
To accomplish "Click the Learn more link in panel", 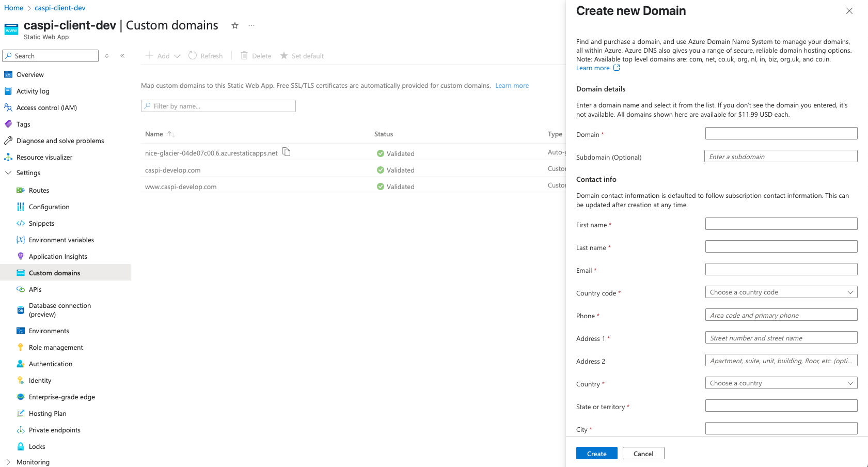I will 593,68.
